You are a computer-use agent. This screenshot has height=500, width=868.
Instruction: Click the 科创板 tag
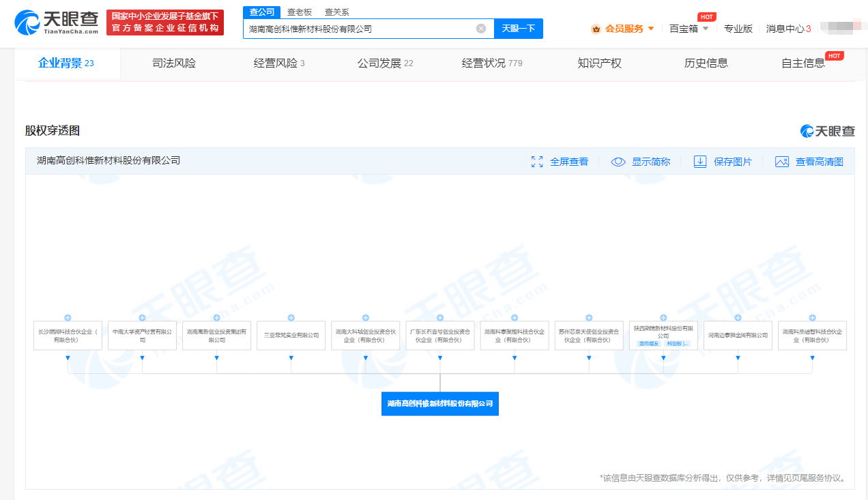[x=678, y=344]
